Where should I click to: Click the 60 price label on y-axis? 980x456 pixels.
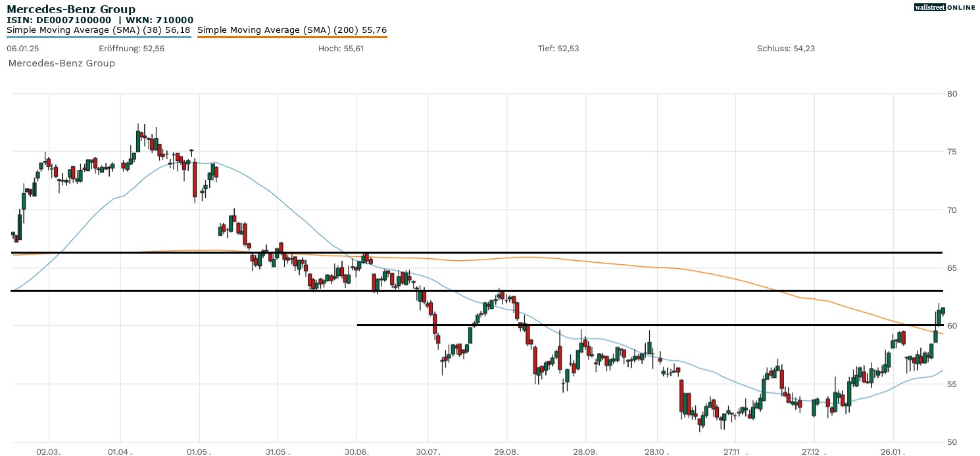click(x=952, y=326)
